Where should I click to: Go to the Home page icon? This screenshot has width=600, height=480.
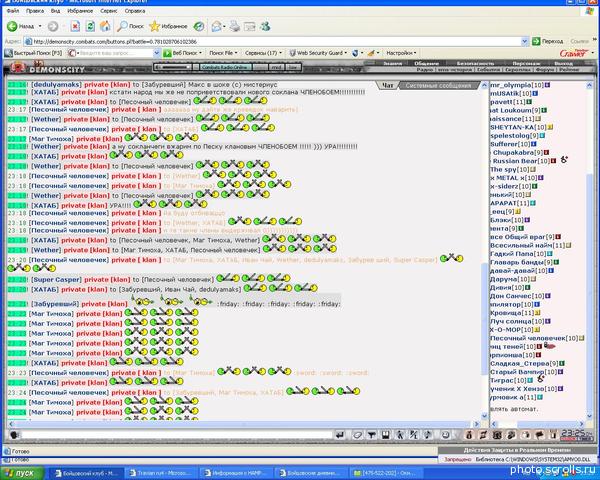[x=105, y=26]
